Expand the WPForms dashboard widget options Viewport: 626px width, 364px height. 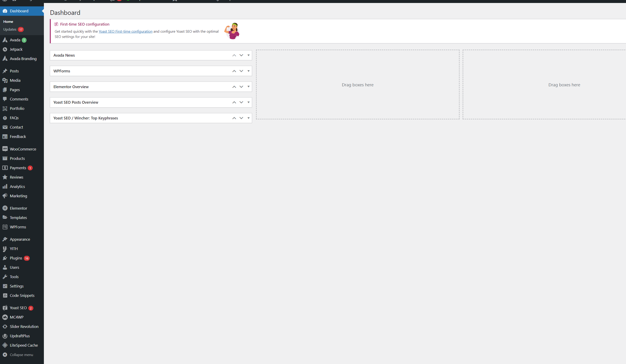tap(248, 71)
